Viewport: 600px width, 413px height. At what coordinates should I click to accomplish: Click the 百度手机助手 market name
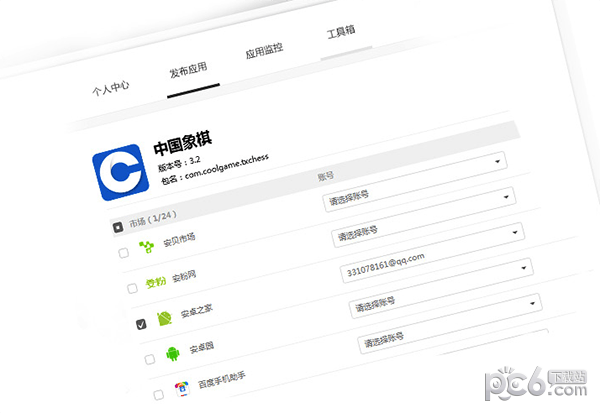[x=222, y=380]
